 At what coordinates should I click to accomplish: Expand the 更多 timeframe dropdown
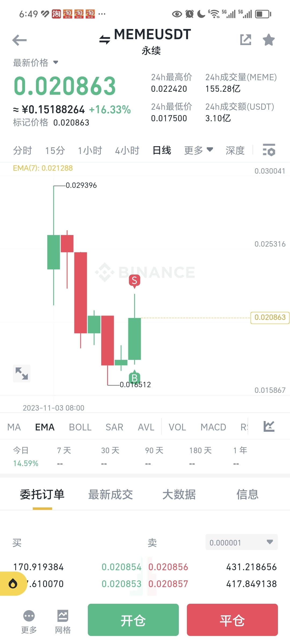pos(198,150)
